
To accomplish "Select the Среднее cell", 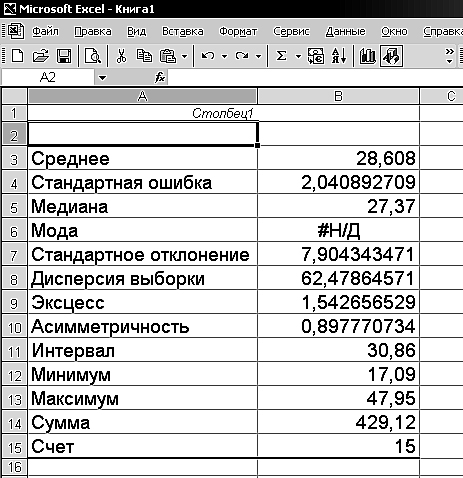I will click(x=143, y=159).
